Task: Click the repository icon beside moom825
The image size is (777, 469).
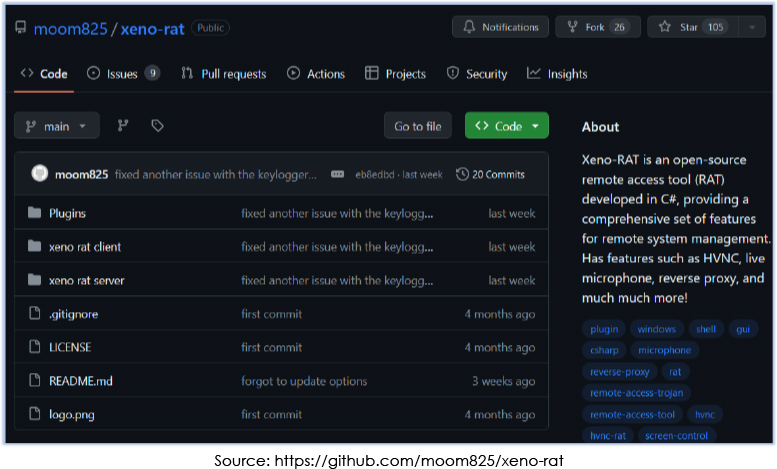Action: point(20,27)
